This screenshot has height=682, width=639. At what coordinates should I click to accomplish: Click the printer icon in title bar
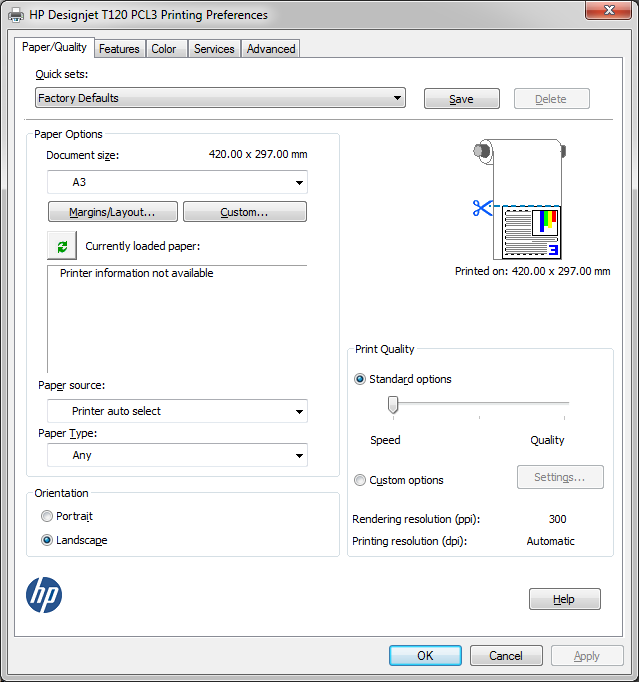tap(16, 15)
